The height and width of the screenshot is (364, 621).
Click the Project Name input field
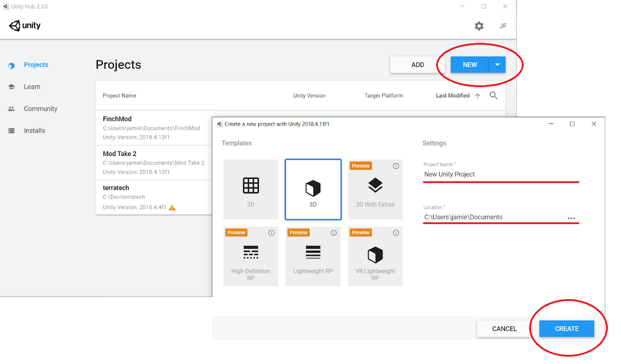pyautogui.click(x=501, y=175)
